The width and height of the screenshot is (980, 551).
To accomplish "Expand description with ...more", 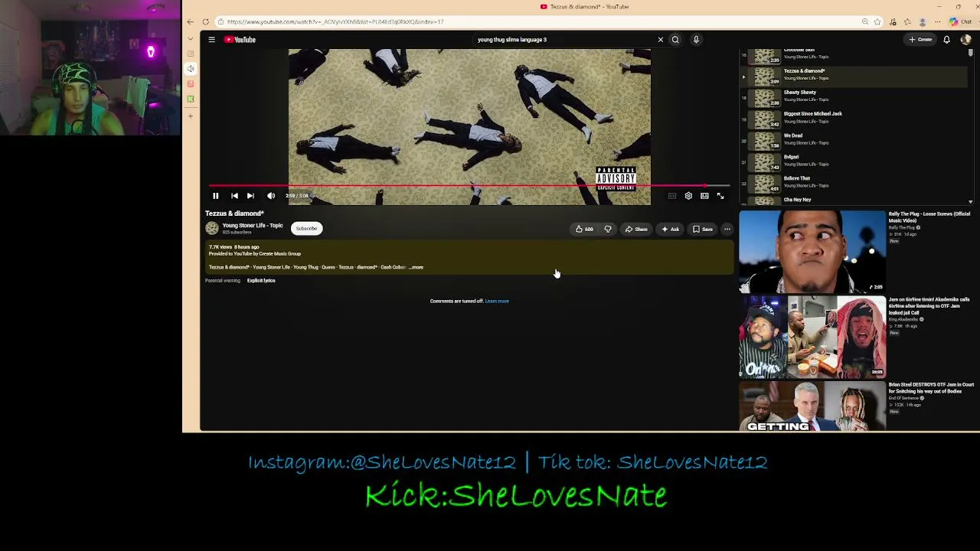I will 416,267.
